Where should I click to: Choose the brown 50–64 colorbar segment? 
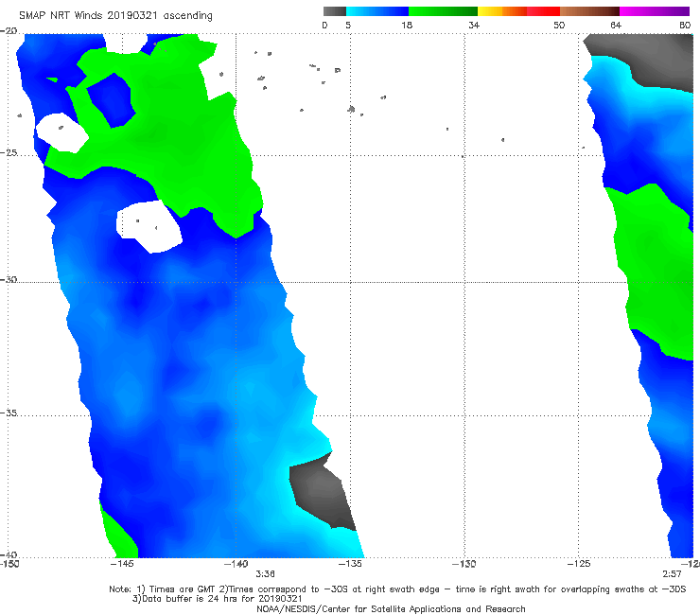[589, 11]
